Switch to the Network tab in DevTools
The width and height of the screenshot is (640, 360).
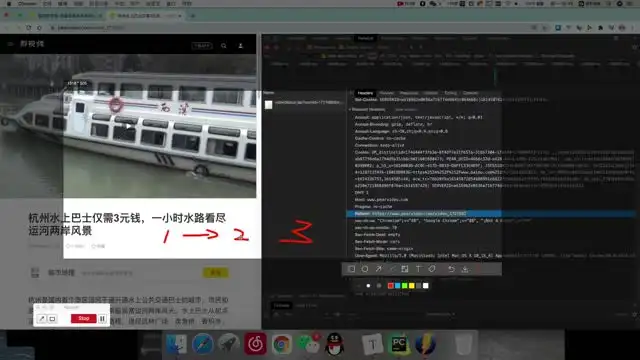coord(365,38)
